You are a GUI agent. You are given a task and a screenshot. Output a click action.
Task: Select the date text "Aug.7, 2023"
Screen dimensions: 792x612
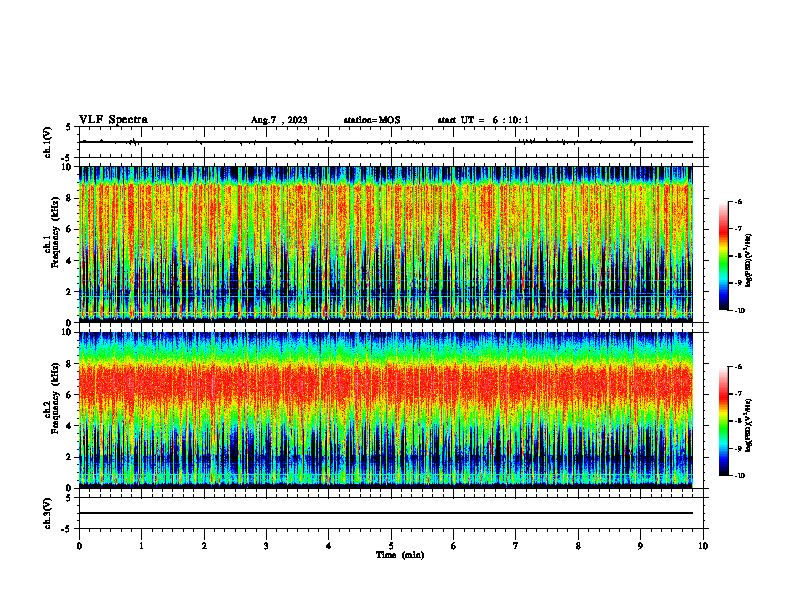[279, 120]
